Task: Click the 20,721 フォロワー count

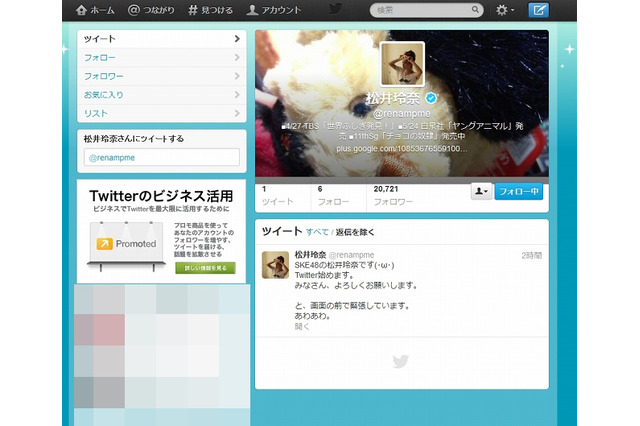Action: pyautogui.click(x=393, y=195)
